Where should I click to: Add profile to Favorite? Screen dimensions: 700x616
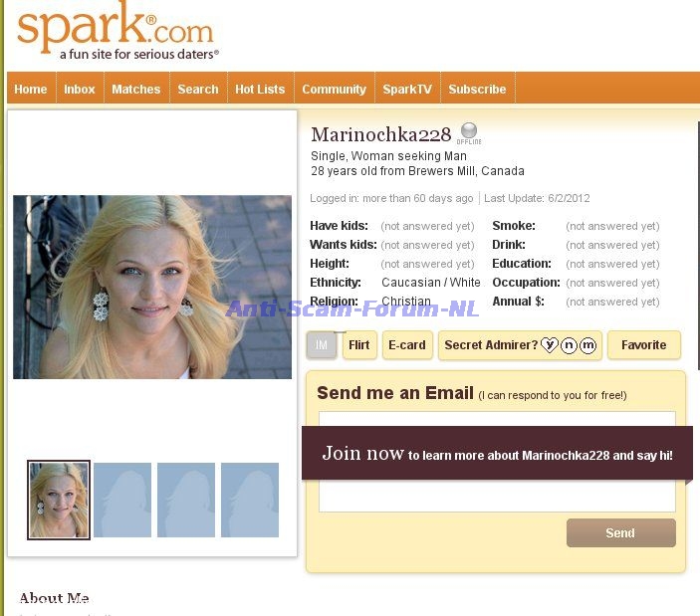pyautogui.click(x=644, y=344)
